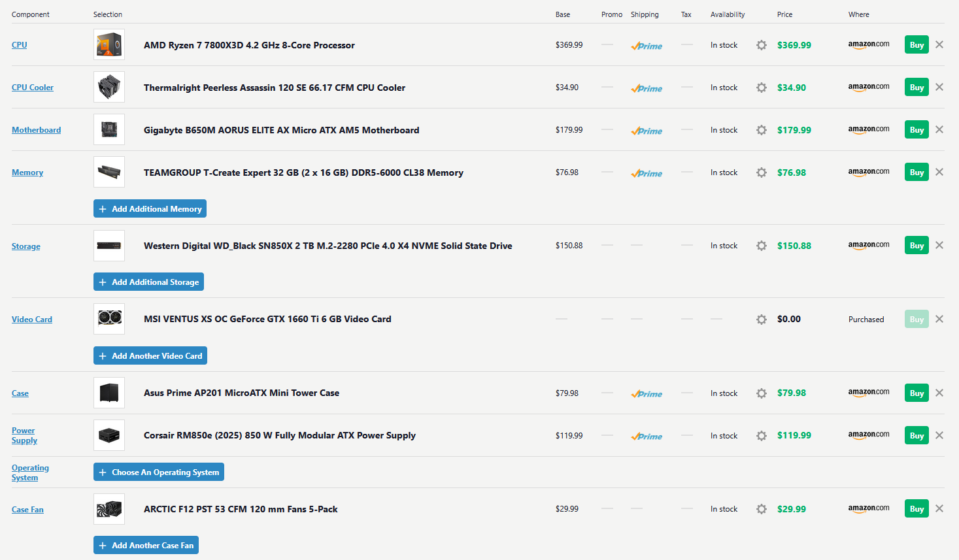Remove the MSI VENTUS GTX 1660 Ti

pos(939,319)
